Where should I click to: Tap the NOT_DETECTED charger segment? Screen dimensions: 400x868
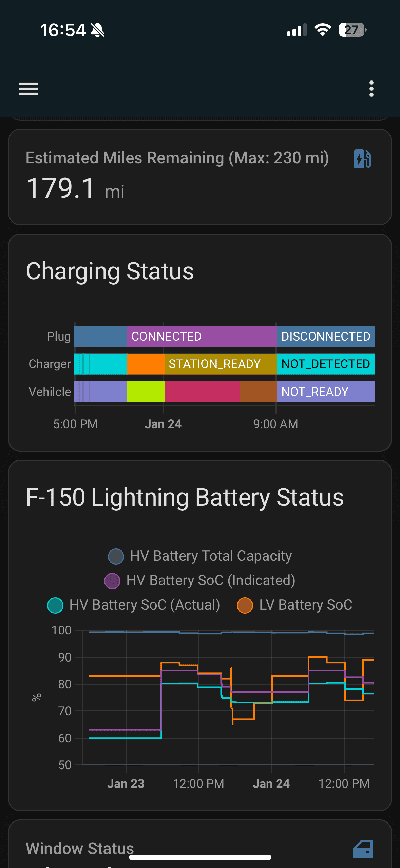click(325, 364)
